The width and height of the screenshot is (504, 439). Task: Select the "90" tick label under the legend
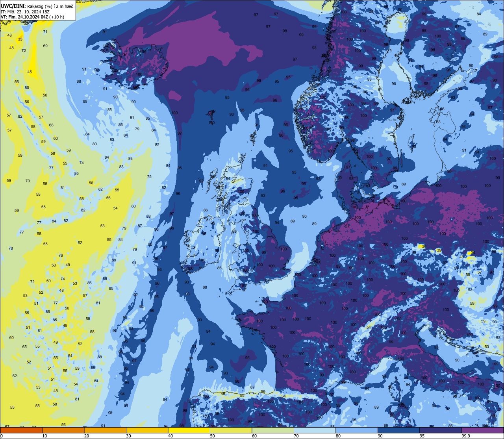[380, 436]
